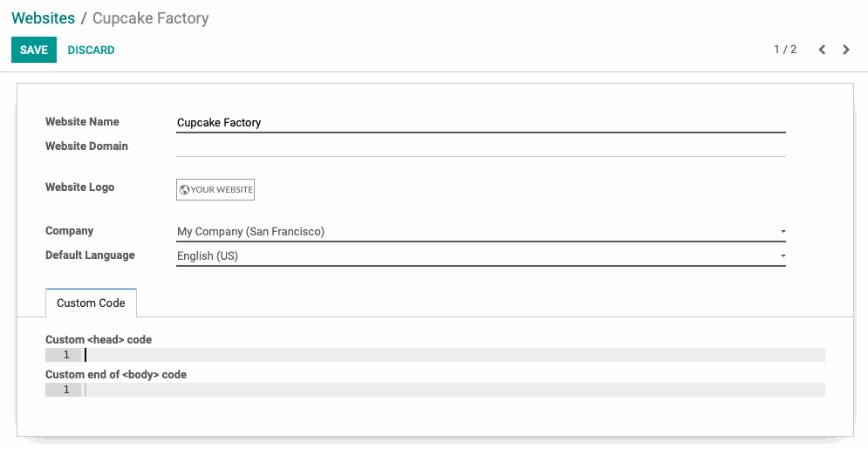Viewport: 868px width, 449px height.
Task: Save the website record
Action: [x=34, y=50]
